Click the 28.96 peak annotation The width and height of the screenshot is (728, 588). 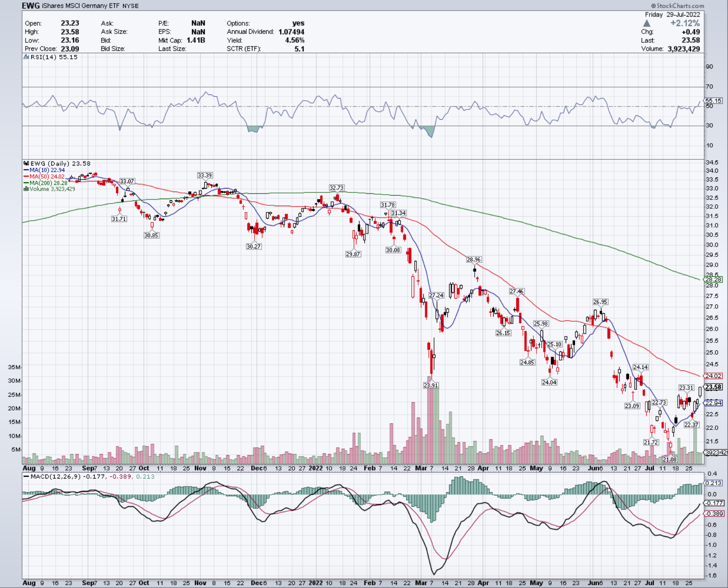click(x=474, y=260)
